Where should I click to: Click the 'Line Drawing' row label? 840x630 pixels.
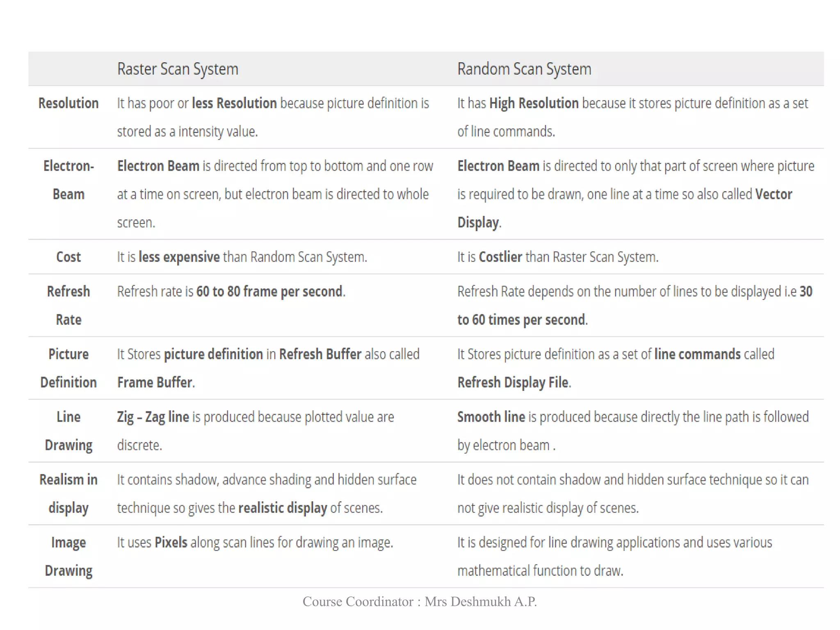[x=68, y=431]
